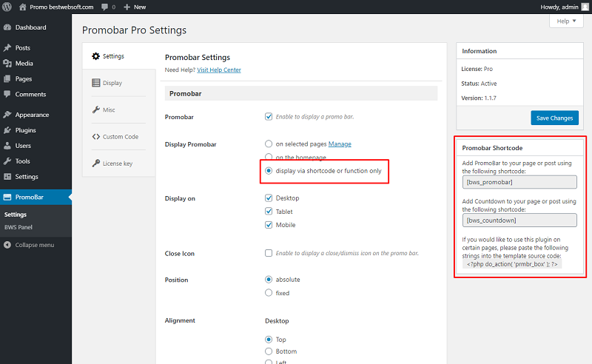
Task: Click the WordPress logo icon
Action: pos(7,7)
